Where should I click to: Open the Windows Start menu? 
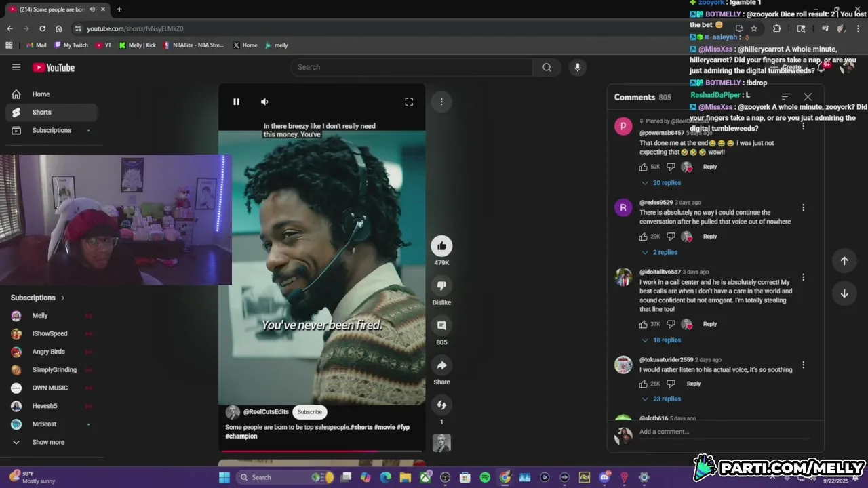(224, 477)
